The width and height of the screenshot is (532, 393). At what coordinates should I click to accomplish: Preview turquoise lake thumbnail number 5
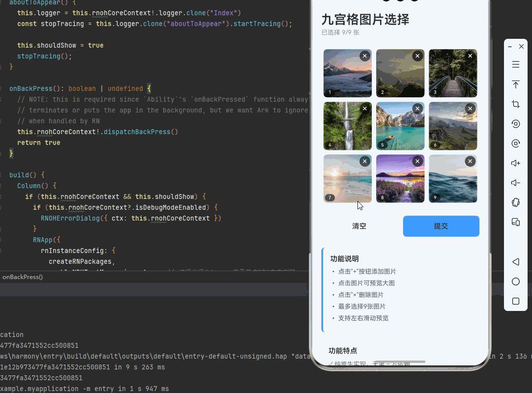(400, 126)
